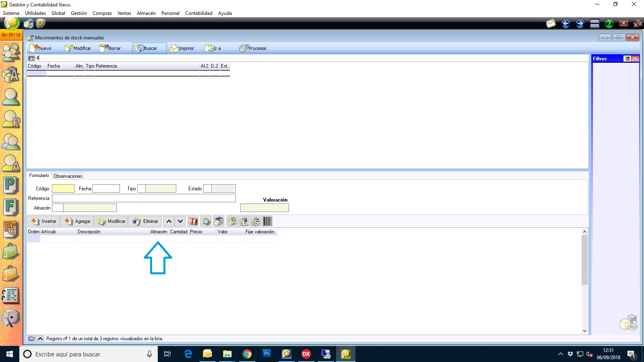Click the Insertar line button
644x362 pixels.
[x=43, y=221]
